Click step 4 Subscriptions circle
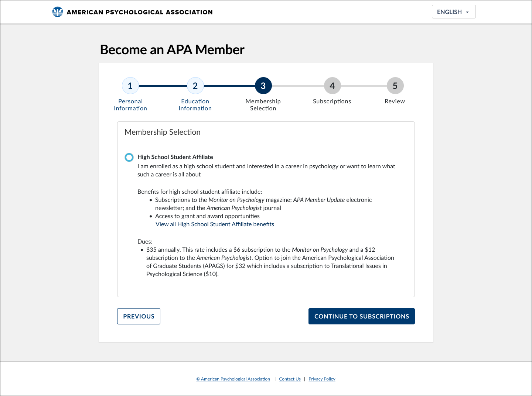Viewport: 532px width, 396px height. pos(332,86)
